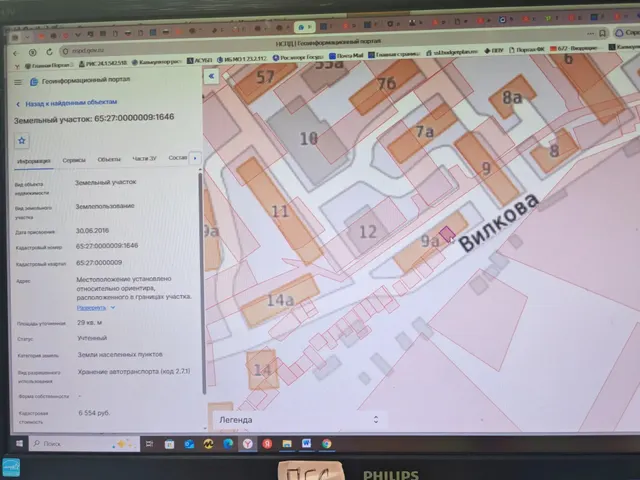Open the yellow round taskbar app icon
This screenshot has width=640, height=480.
point(209,444)
